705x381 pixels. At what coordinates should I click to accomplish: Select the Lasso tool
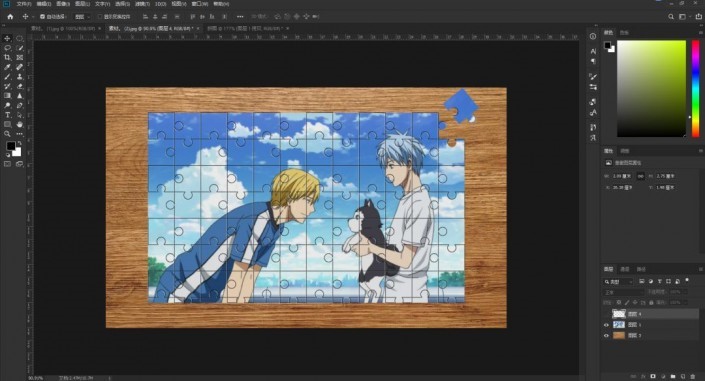pos(7,48)
